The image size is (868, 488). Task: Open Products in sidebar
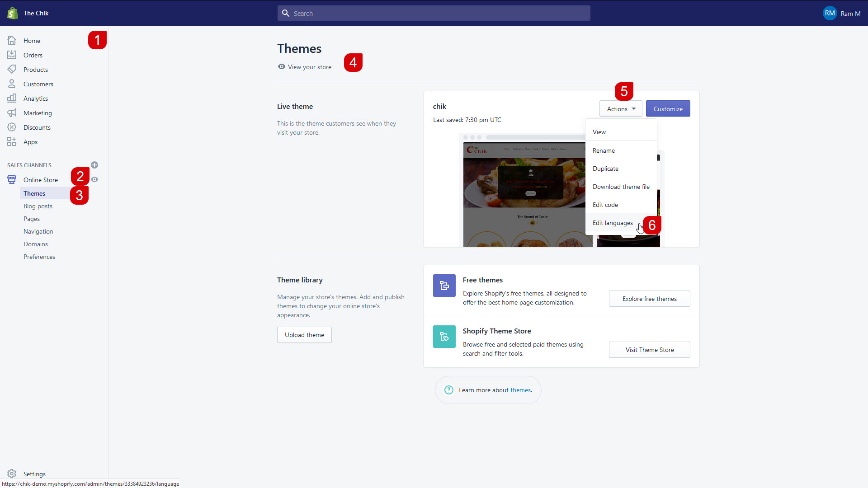tap(36, 70)
